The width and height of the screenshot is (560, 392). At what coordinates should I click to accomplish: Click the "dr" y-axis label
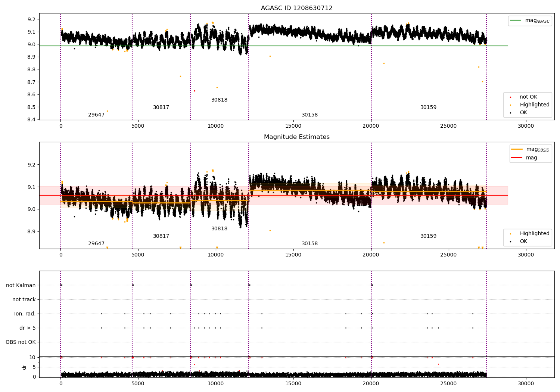24,367
